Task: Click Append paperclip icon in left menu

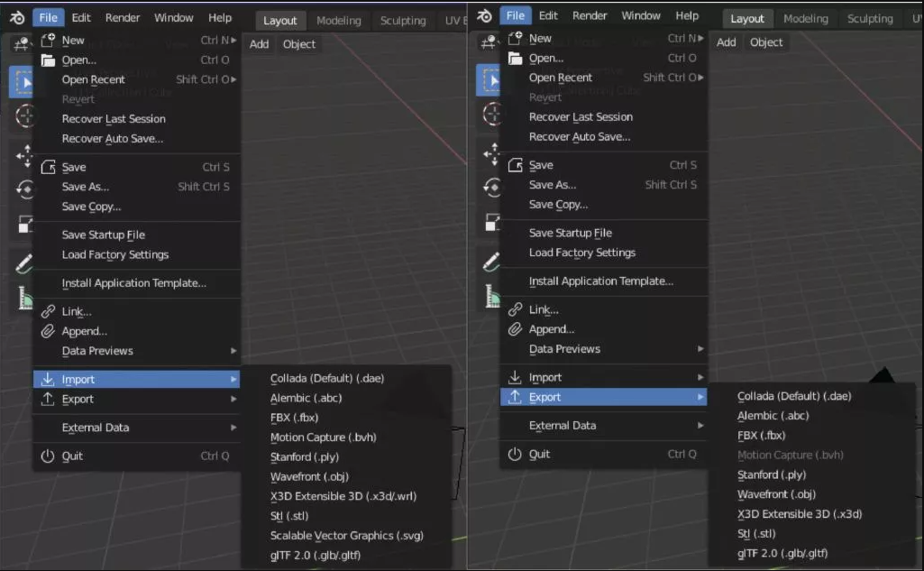Action: pyautogui.click(x=48, y=331)
